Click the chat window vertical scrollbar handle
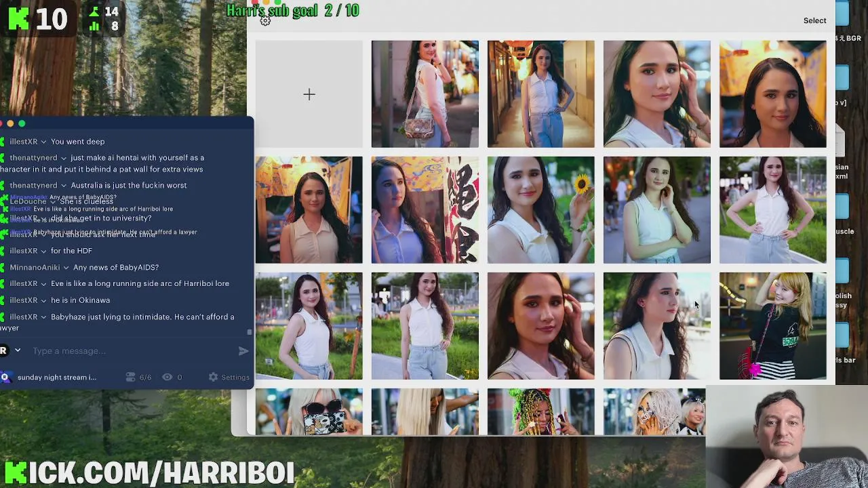This screenshot has height=488, width=868. coord(249,331)
